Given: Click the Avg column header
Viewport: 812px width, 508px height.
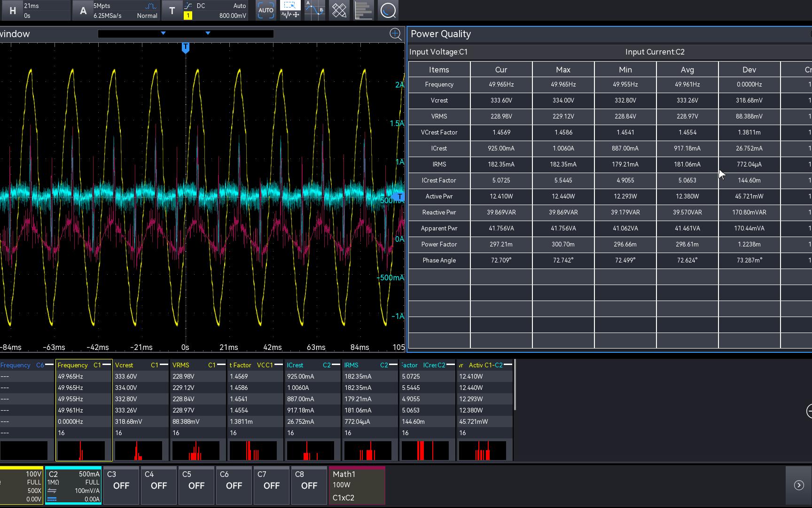Looking at the screenshot, I should [687, 70].
